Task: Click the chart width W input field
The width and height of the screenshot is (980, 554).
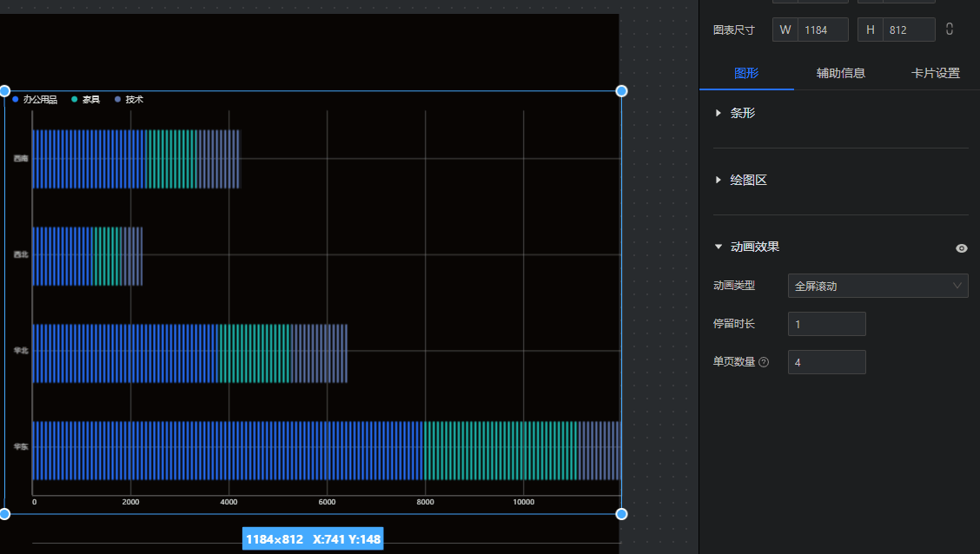Action: pyautogui.click(x=822, y=30)
